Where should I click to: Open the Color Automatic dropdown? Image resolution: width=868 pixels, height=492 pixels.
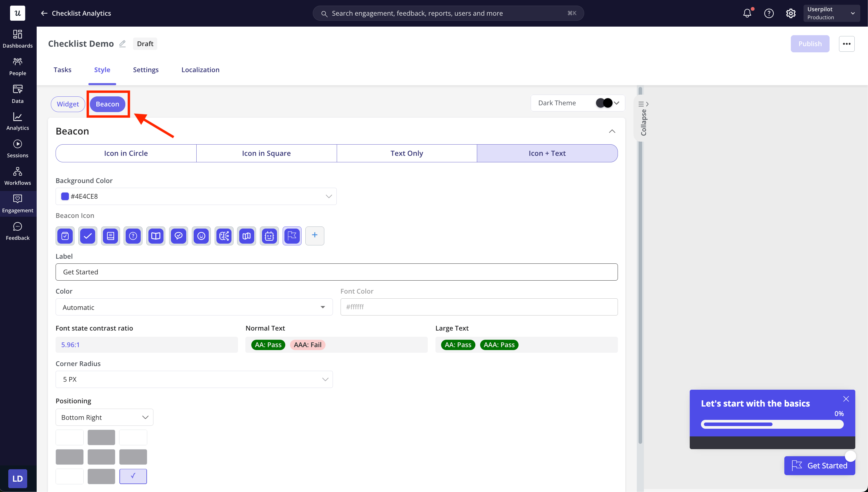(x=194, y=307)
